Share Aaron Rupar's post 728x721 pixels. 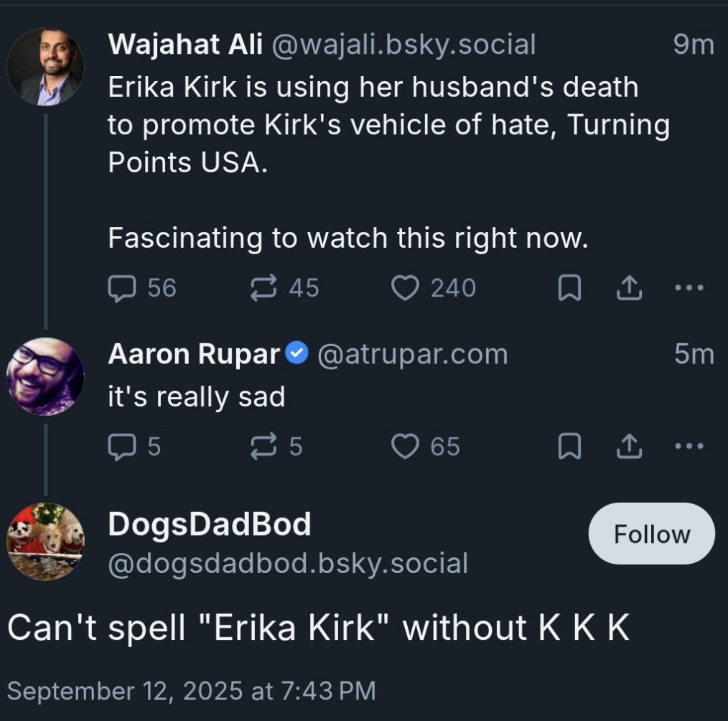coord(628,447)
